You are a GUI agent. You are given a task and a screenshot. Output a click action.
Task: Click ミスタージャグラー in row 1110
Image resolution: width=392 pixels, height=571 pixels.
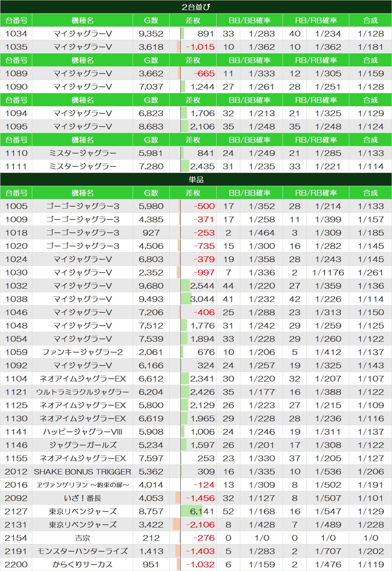[x=82, y=153]
